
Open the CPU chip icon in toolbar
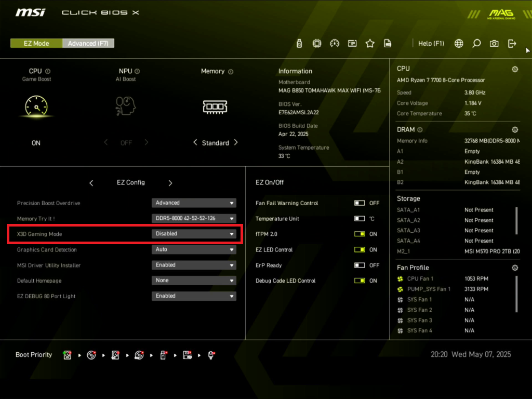click(x=317, y=44)
